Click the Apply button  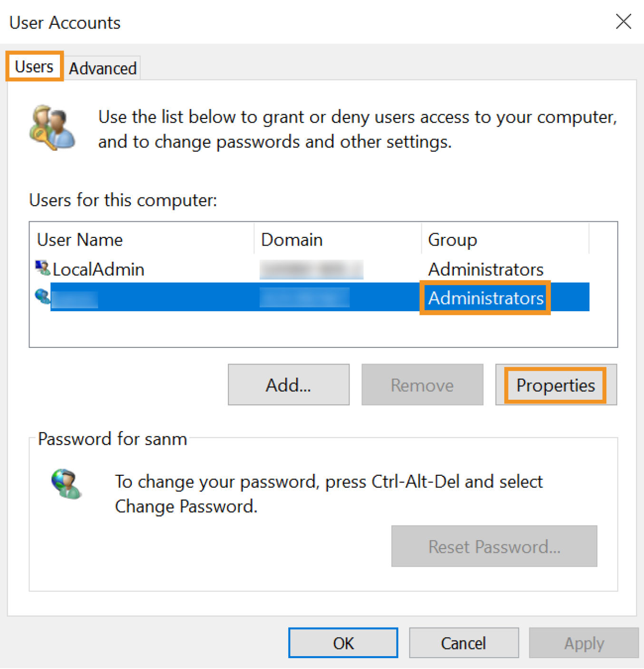[x=584, y=643]
